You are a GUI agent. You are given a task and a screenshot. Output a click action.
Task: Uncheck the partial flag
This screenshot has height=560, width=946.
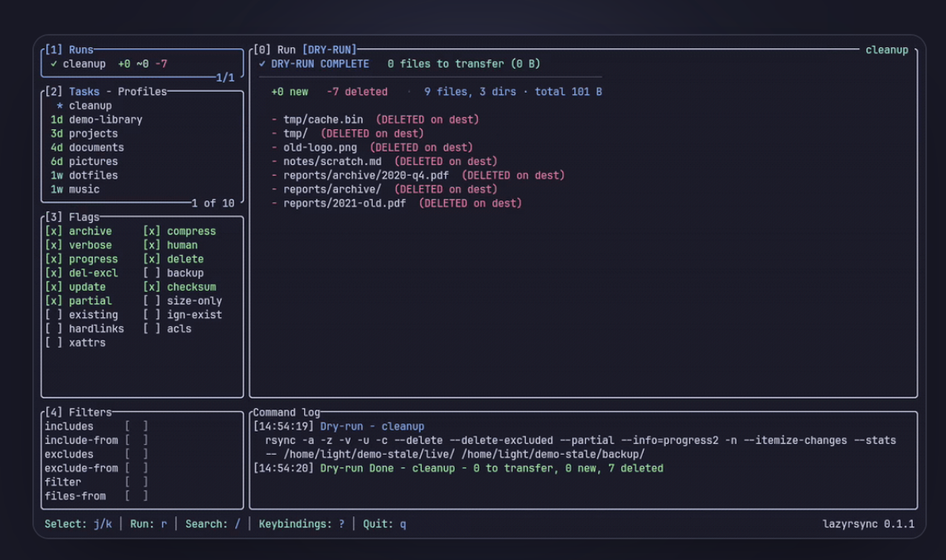point(54,301)
